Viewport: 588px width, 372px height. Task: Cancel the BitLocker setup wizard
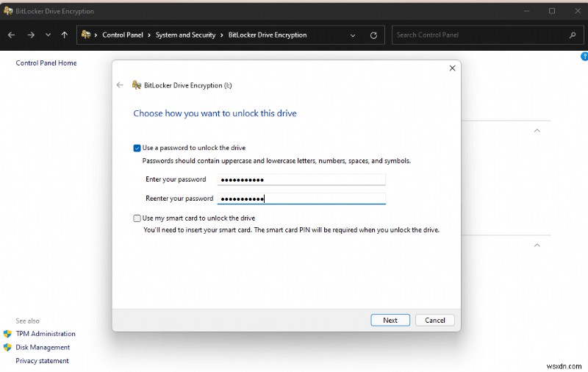point(434,320)
